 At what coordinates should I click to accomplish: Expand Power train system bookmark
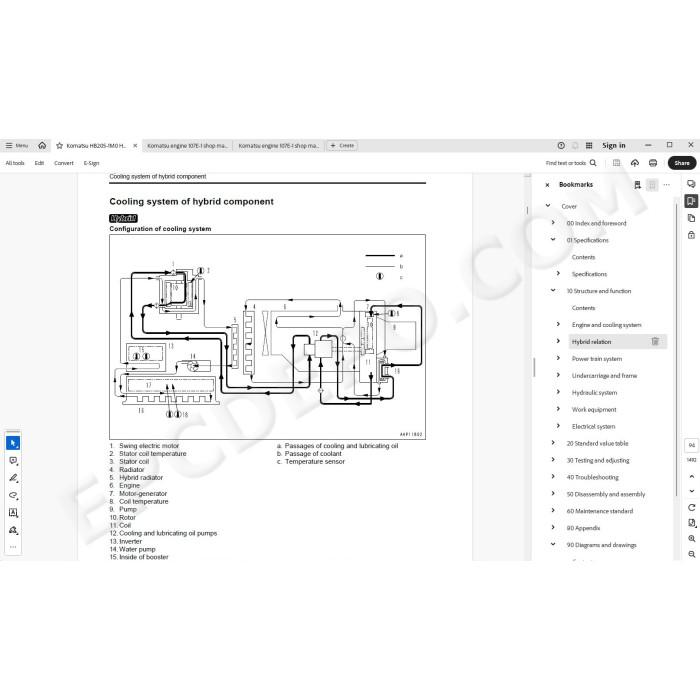coord(558,358)
